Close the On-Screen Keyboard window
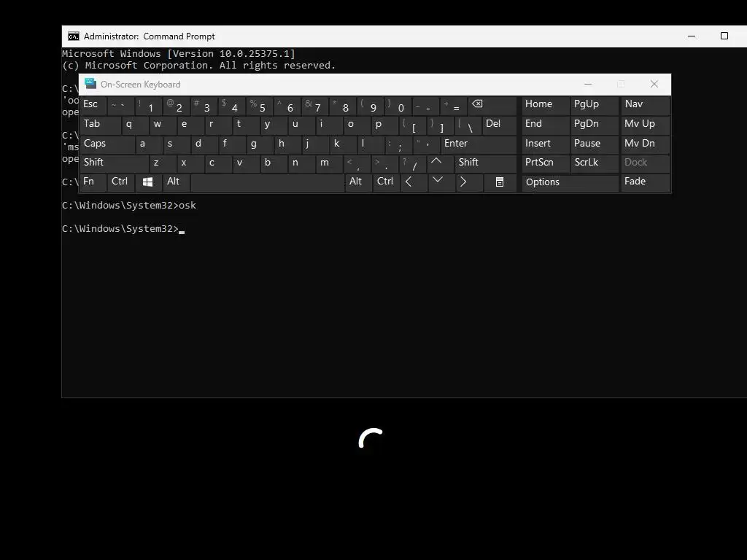The width and height of the screenshot is (747, 560). [x=654, y=85]
